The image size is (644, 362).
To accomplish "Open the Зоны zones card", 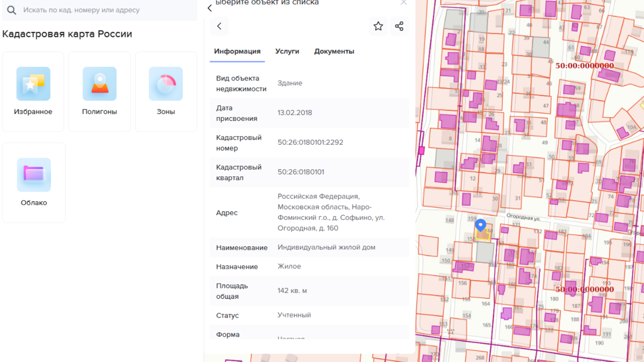I will tap(166, 92).
